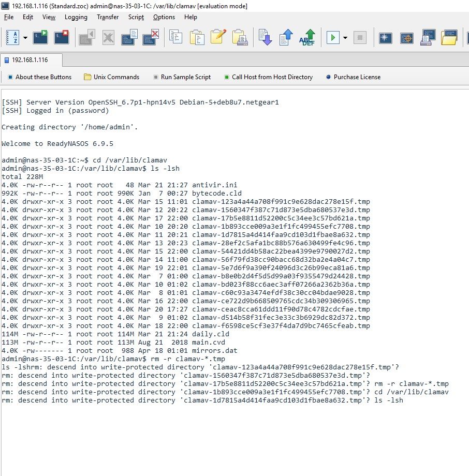Image resolution: width=469 pixels, height=476 pixels.
Task: Click the daily.cld file name
Action: tap(211, 334)
